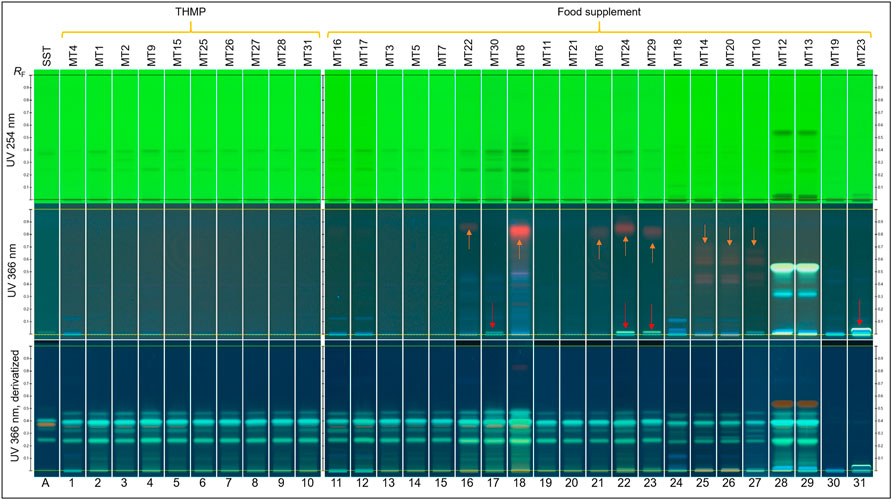This screenshot has width=892, height=500.
Task: Select track number '8' at the bottom
Action: pos(255,484)
